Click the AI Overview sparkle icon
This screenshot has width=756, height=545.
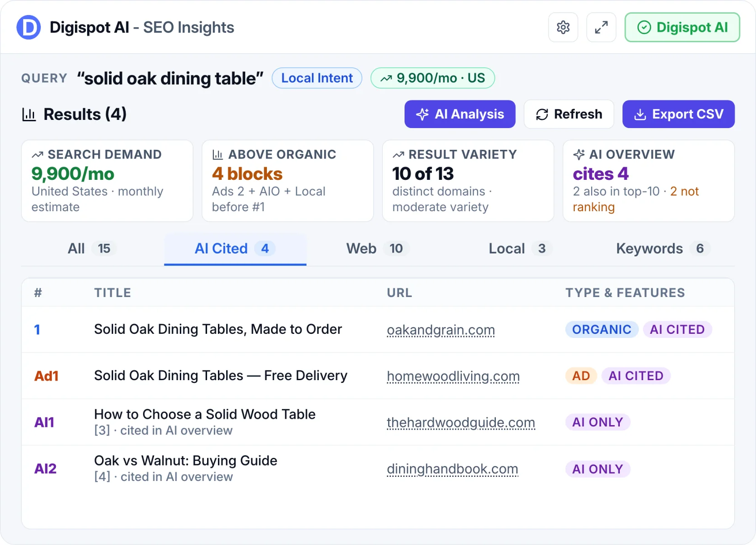579,154
